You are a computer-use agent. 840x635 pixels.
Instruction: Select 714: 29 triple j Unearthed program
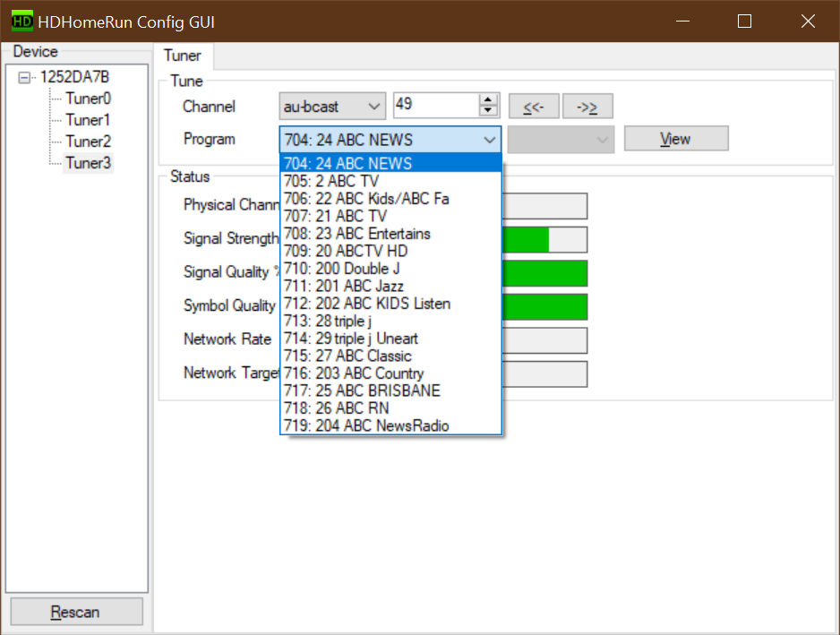click(390, 339)
